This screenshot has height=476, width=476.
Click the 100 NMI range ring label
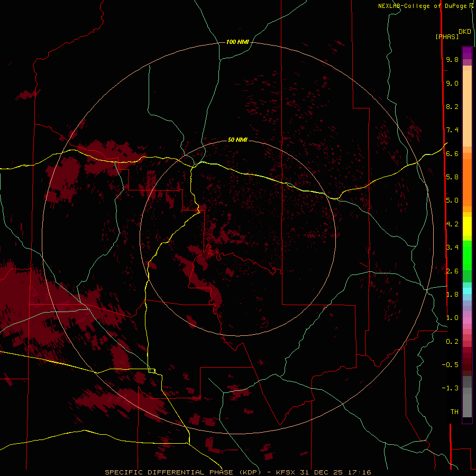(x=237, y=42)
